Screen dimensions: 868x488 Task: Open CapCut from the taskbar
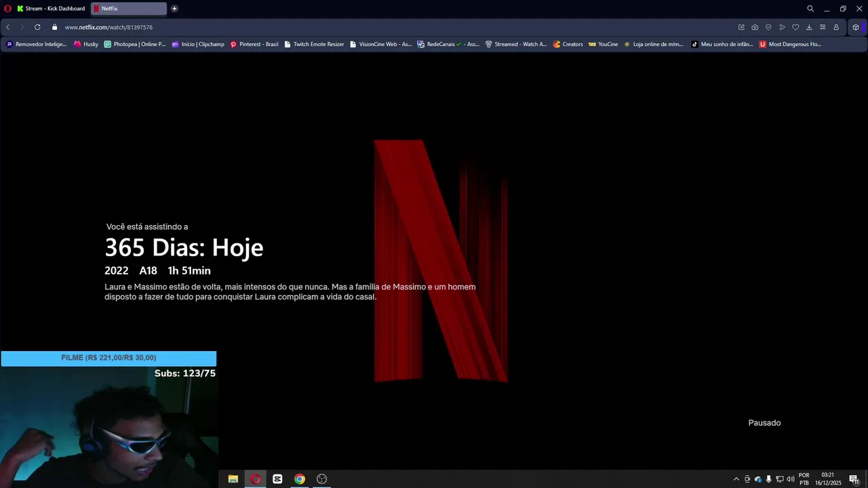[x=277, y=479]
